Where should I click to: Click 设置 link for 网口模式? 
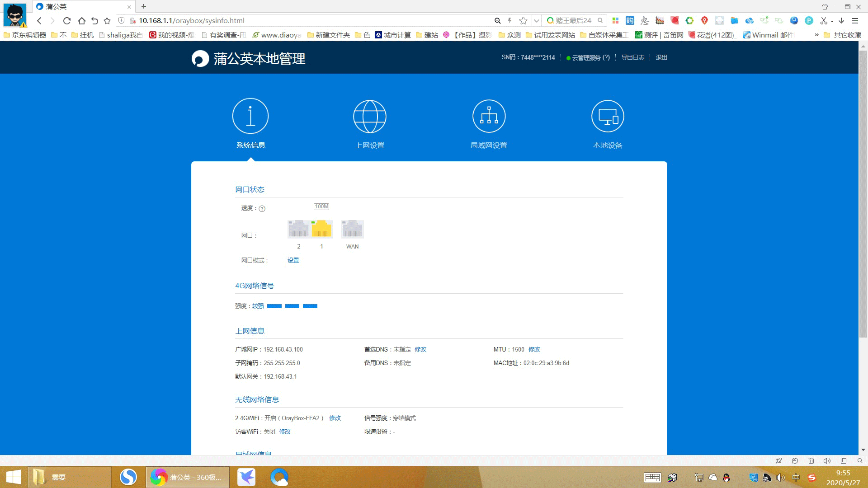[x=293, y=260]
